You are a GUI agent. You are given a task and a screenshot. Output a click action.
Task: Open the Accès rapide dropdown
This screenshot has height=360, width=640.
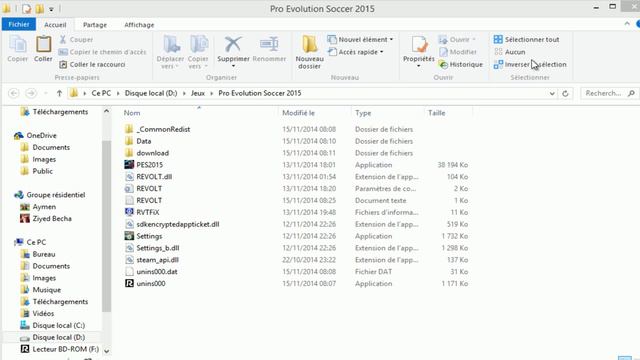[356, 52]
